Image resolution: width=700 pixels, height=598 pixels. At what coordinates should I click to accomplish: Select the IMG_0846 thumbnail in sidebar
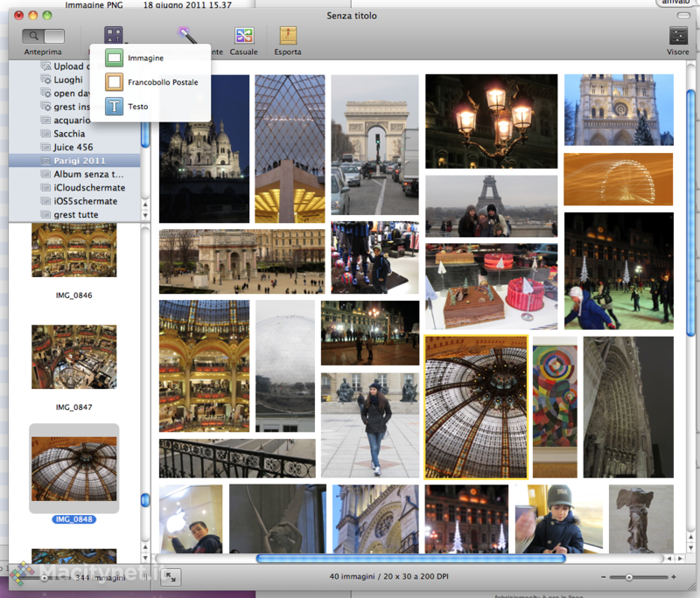[73, 251]
